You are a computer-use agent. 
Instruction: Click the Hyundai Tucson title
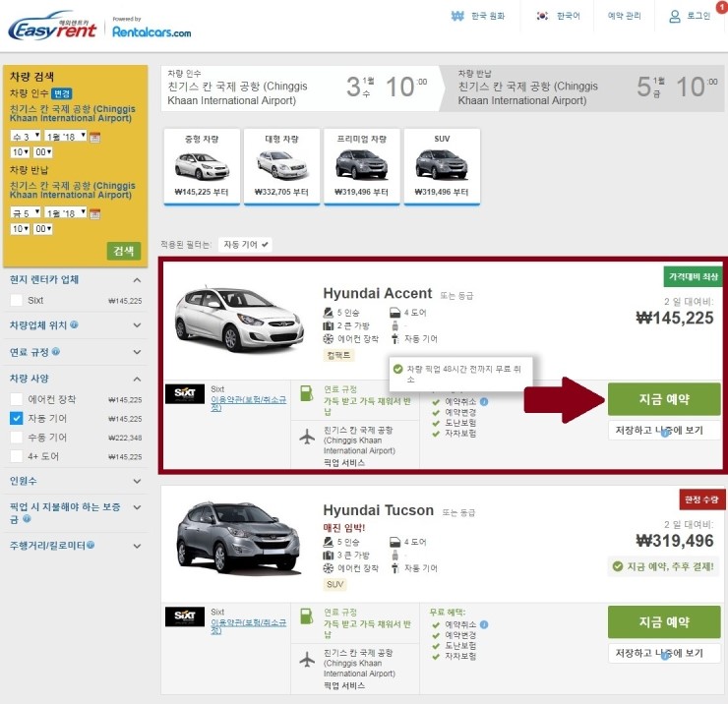(379, 510)
